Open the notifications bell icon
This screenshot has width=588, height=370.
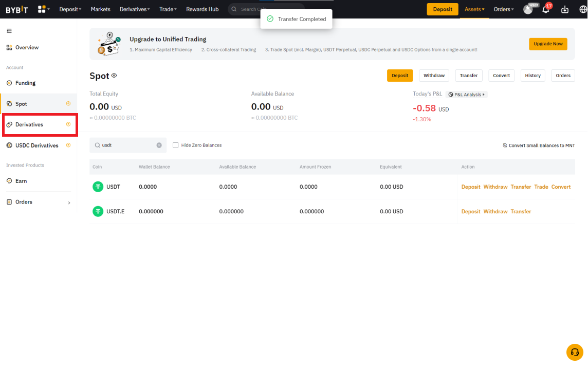point(546,9)
